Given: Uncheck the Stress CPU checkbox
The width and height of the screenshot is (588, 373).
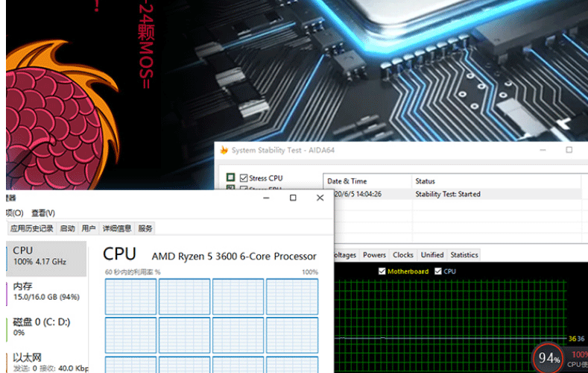Looking at the screenshot, I should [243, 178].
